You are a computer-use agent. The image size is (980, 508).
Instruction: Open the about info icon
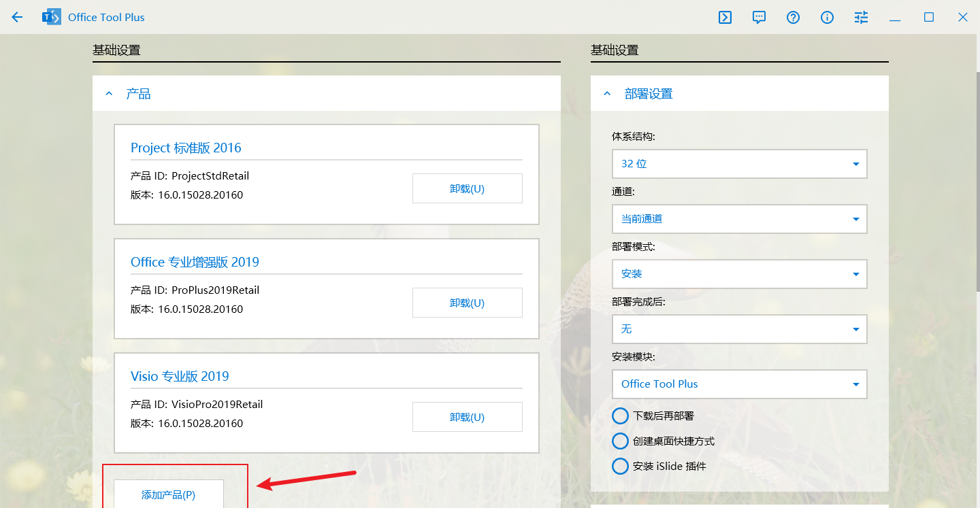pyautogui.click(x=827, y=18)
